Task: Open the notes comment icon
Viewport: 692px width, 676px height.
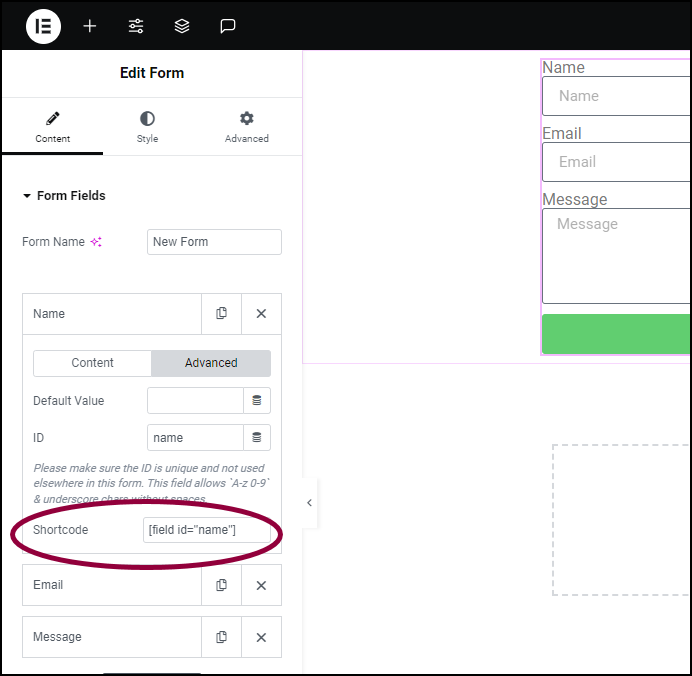Action: pyautogui.click(x=228, y=26)
